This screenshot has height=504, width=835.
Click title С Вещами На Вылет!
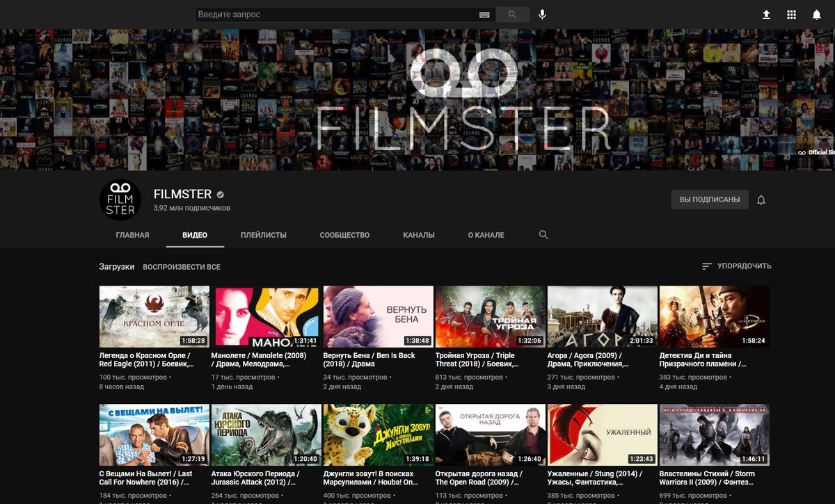[146, 478]
